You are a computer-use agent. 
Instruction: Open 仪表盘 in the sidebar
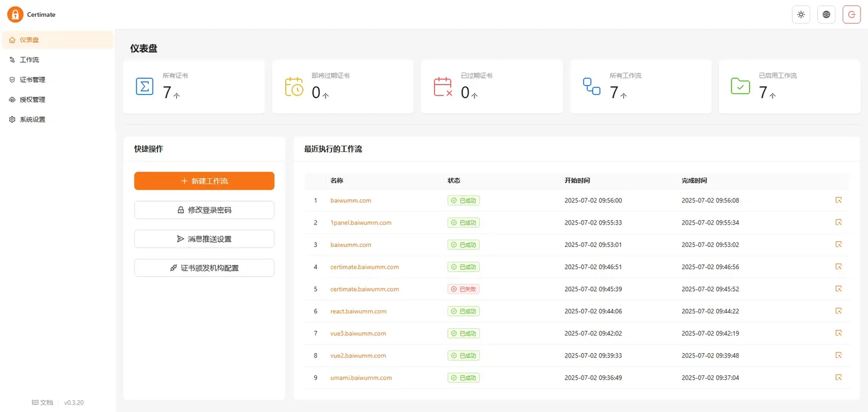point(58,40)
